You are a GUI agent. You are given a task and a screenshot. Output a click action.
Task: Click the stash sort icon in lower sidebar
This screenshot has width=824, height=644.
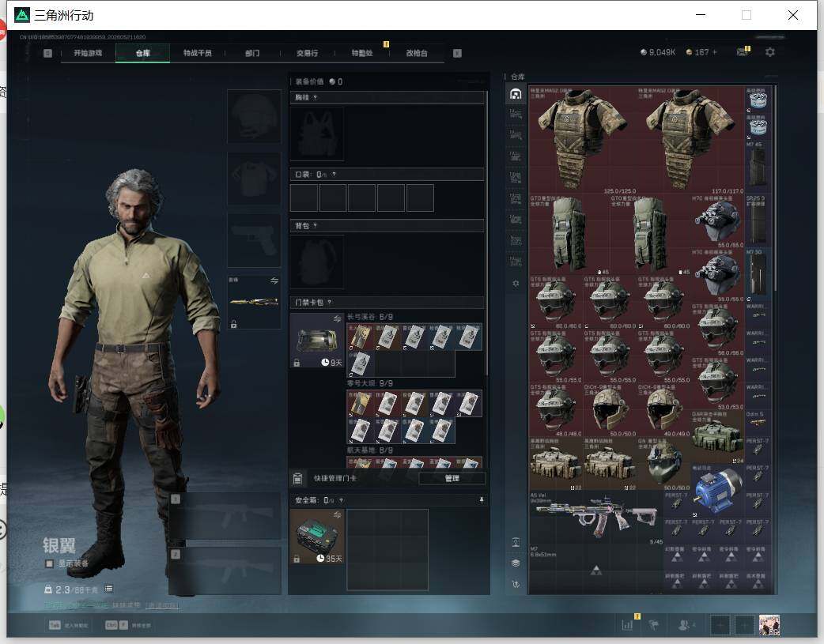(x=516, y=543)
